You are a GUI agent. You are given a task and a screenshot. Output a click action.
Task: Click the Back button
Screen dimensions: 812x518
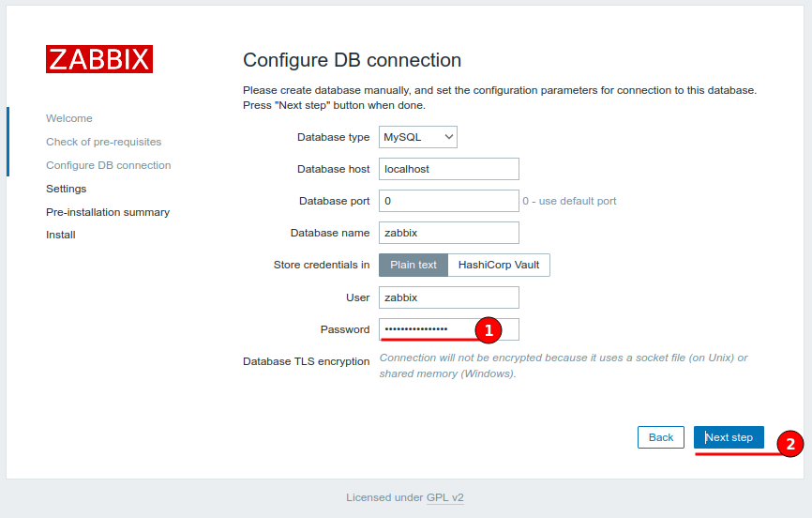[660, 437]
